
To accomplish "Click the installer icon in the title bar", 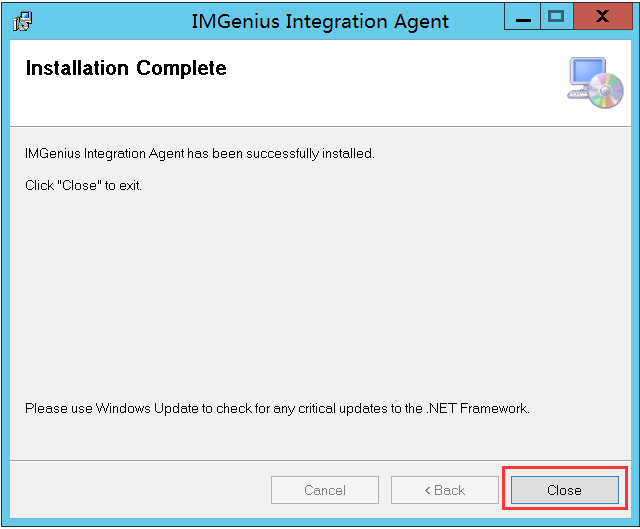I will point(22,20).
